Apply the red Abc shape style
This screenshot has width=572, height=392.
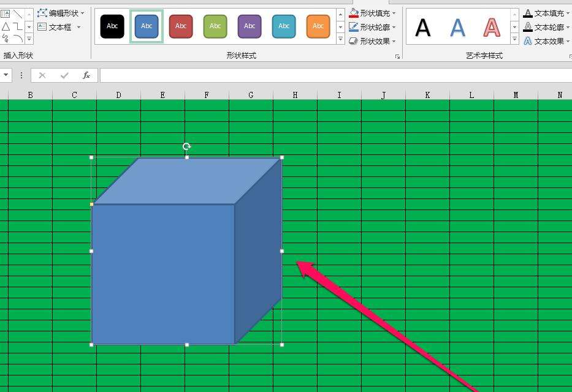point(181,26)
